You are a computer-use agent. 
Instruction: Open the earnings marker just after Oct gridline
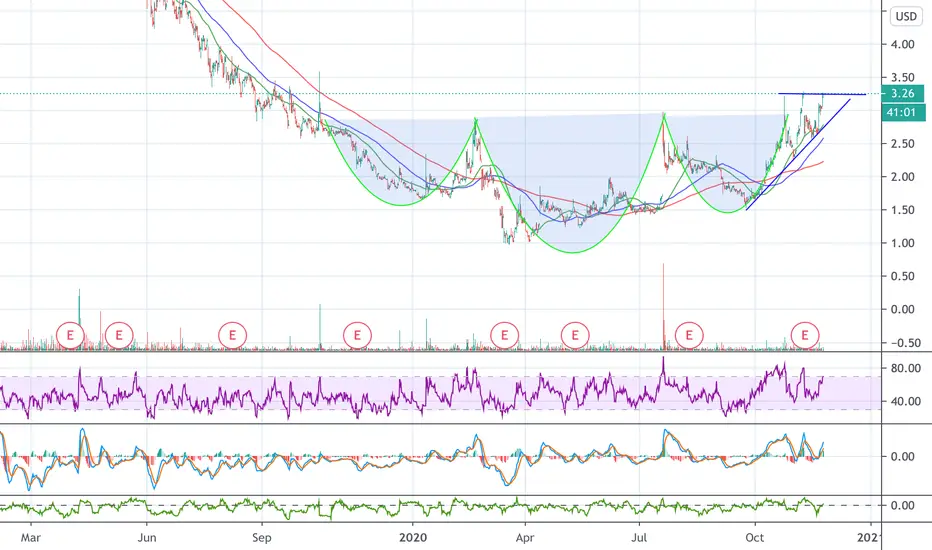coord(805,335)
